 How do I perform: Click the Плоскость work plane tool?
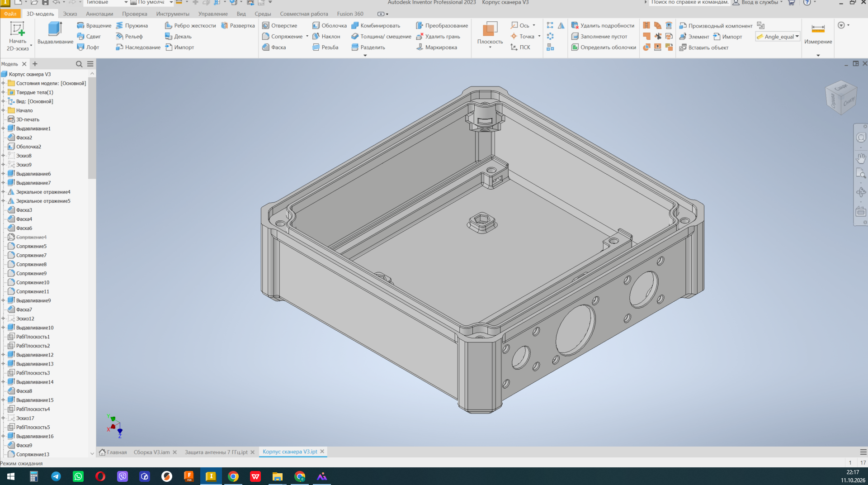point(490,33)
